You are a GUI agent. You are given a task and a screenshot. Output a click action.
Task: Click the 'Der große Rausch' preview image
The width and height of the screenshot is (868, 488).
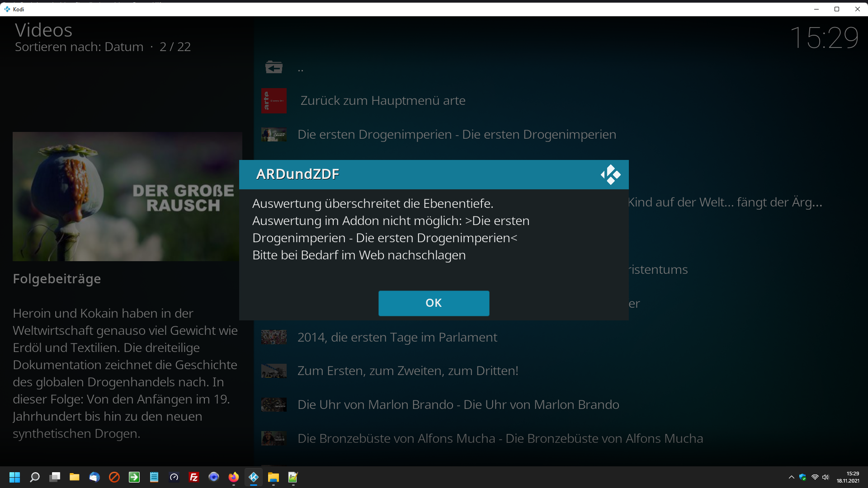click(127, 197)
